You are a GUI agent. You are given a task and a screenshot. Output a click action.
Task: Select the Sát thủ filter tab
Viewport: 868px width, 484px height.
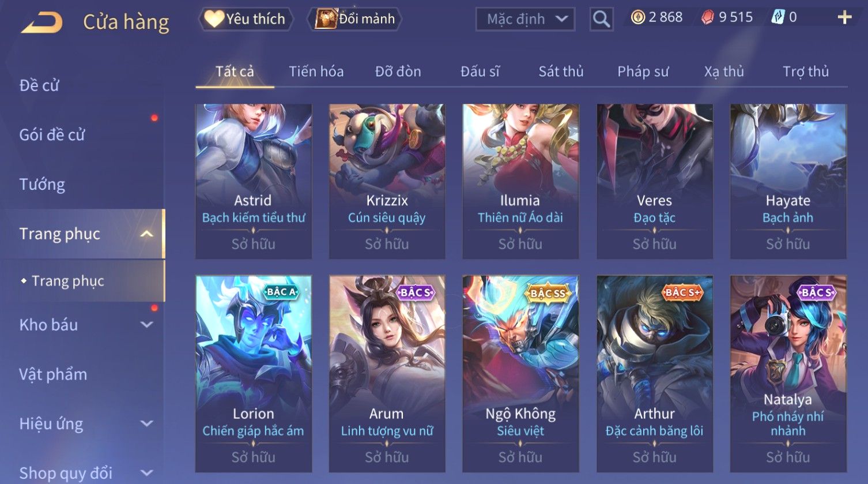point(561,72)
